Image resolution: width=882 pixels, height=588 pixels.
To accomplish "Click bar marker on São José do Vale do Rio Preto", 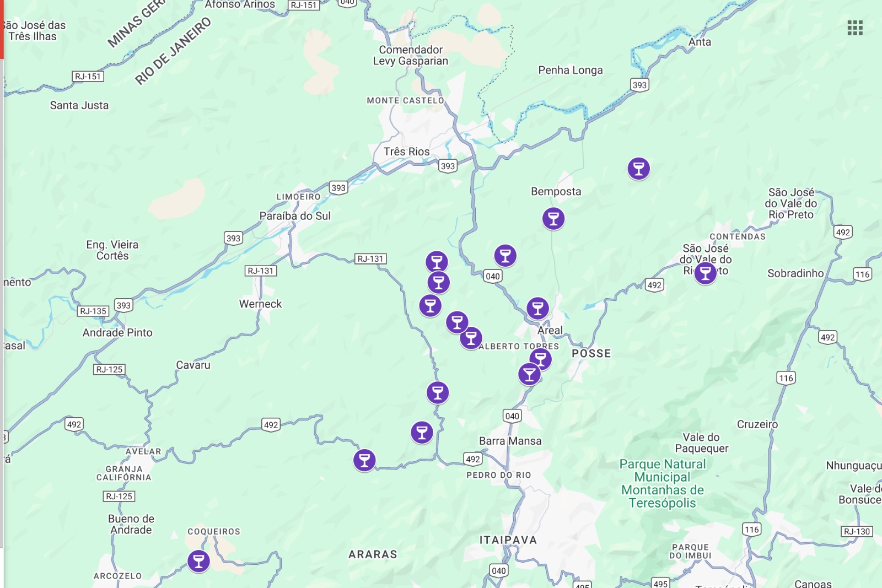I will click(705, 273).
